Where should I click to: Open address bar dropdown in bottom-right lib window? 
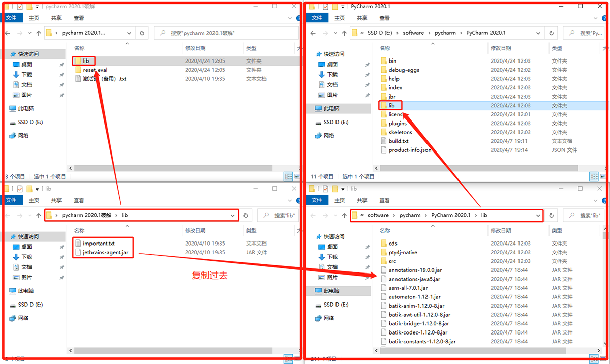538,215
